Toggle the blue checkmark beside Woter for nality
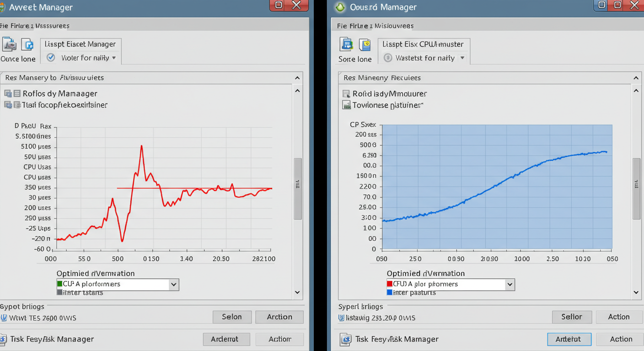Viewport: 644px width, 351px height. pos(51,58)
